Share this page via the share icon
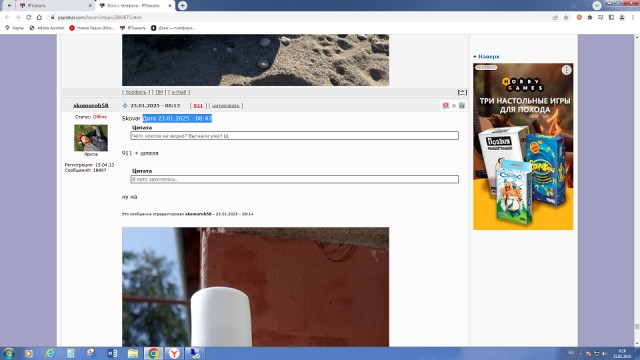The image size is (640, 360). pyautogui.click(x=555, y=18)
